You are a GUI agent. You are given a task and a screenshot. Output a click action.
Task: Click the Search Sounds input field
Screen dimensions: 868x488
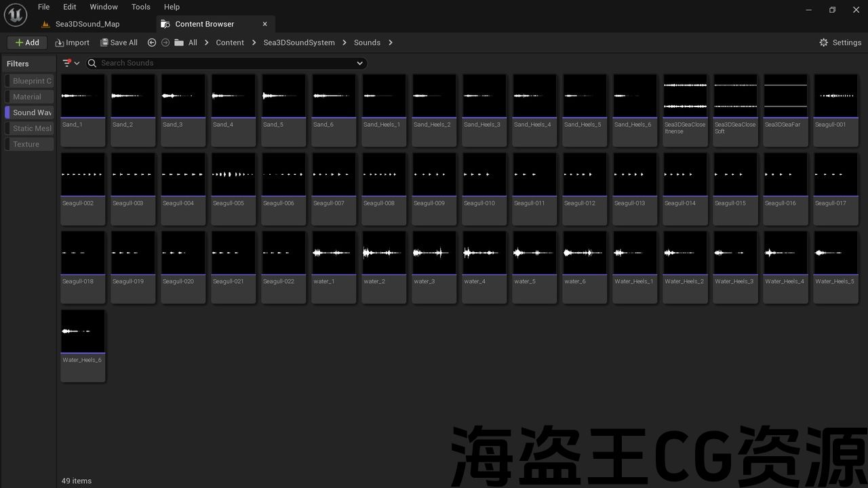224,63
